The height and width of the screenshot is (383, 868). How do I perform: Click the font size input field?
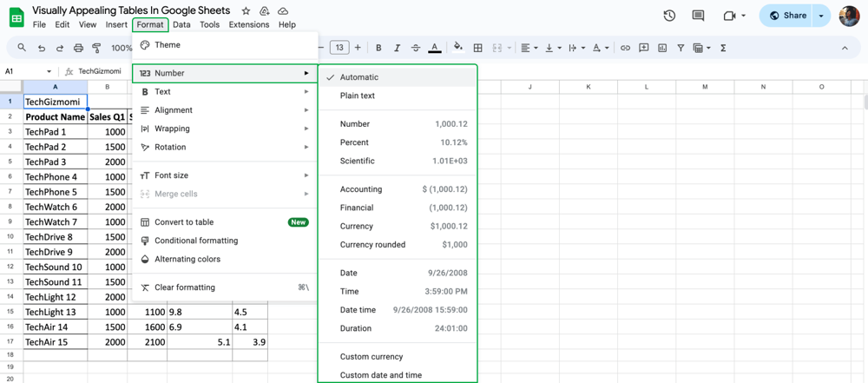coord(339,48)
